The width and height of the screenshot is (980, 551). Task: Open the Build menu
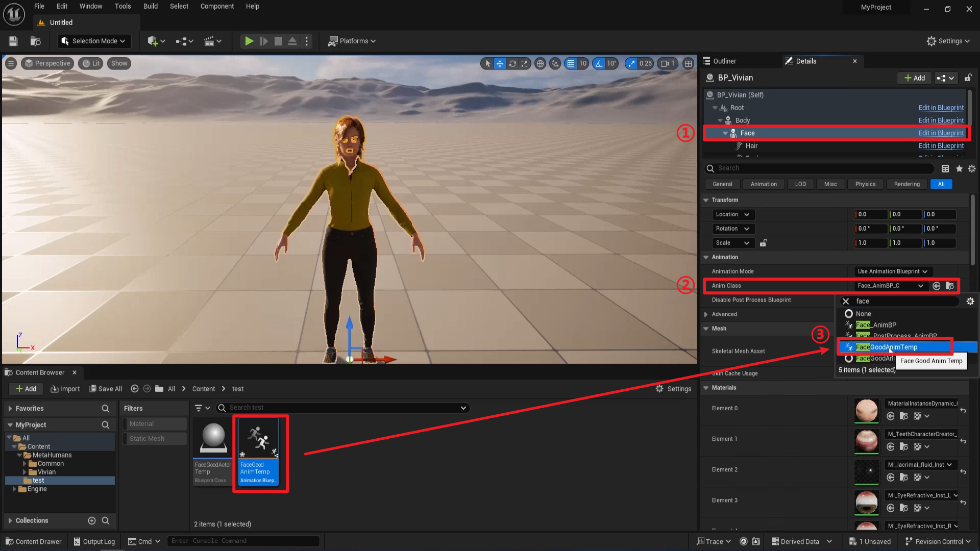(x=151, y=6)
